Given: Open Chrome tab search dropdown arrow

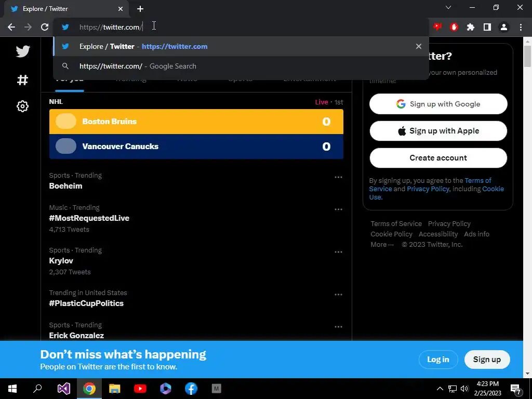Looking at the screenshot, I should click(448, 7).
